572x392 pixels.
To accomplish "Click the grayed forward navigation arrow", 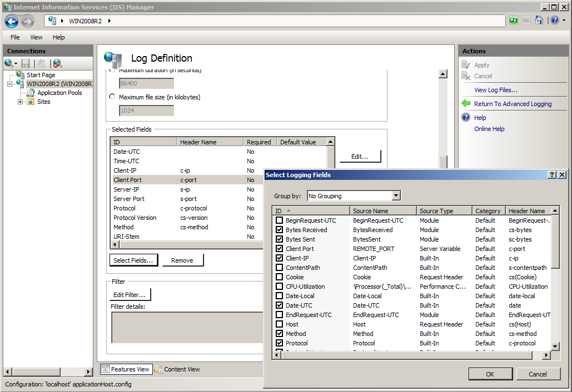I will tap(28, 22).
